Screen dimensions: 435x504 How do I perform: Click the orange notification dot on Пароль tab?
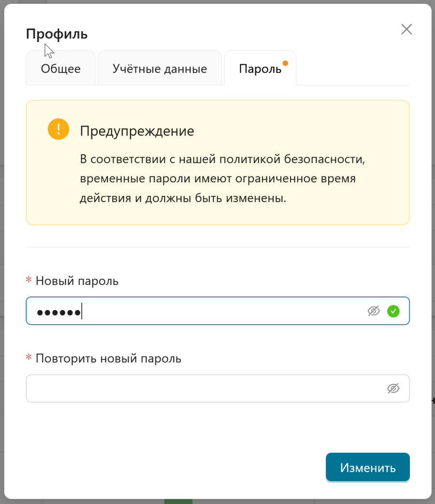click(285, 63)
